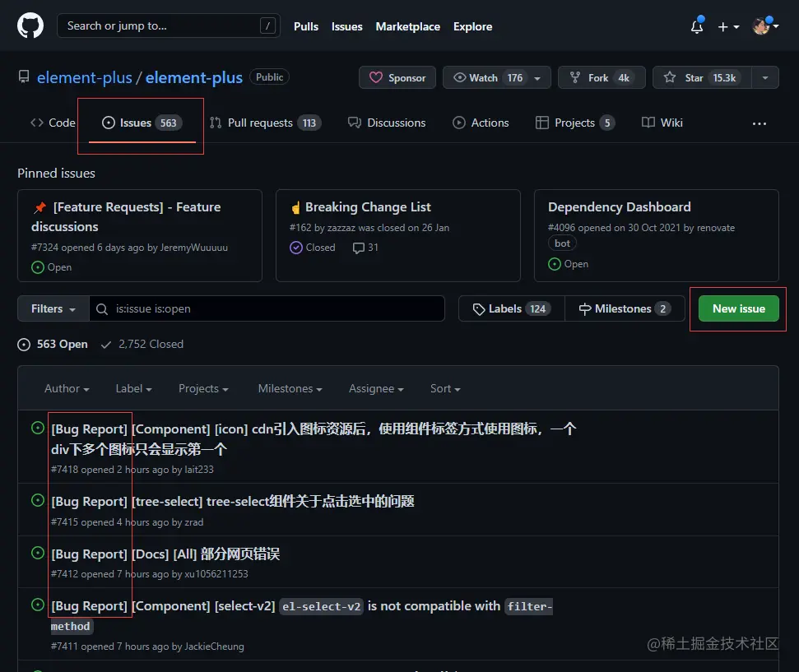Click open-issue icon for issue #7412
The height and width of the screenshot is (672, 799).
38,553
